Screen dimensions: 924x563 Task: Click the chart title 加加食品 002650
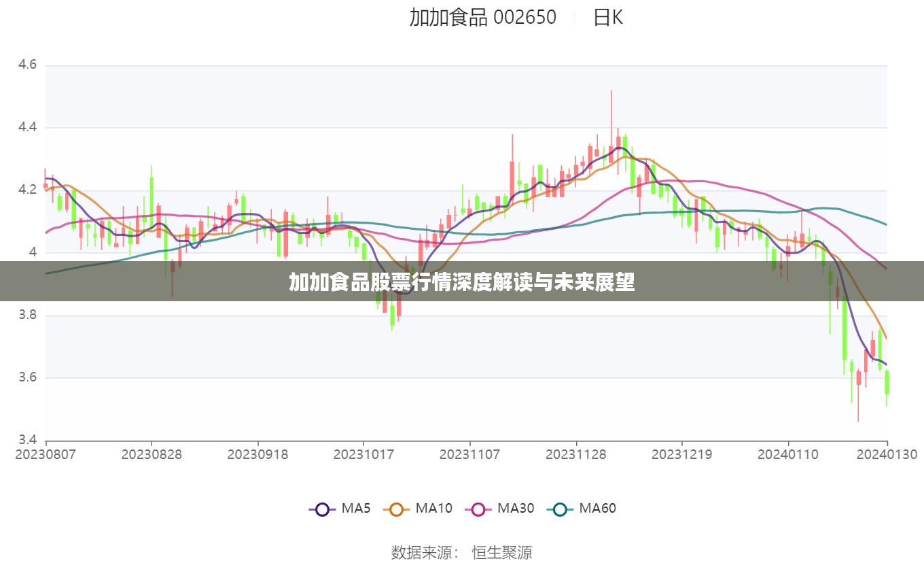pos(482,17)
